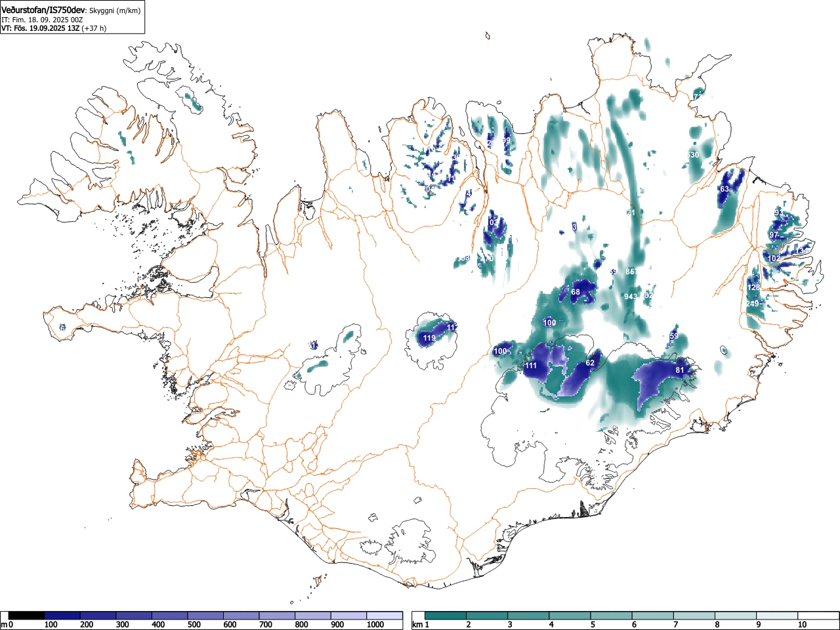Click the '(+37 h)' forecast offset text
The height and width of the screenshot is (630, 840).
tap(94, 28)
